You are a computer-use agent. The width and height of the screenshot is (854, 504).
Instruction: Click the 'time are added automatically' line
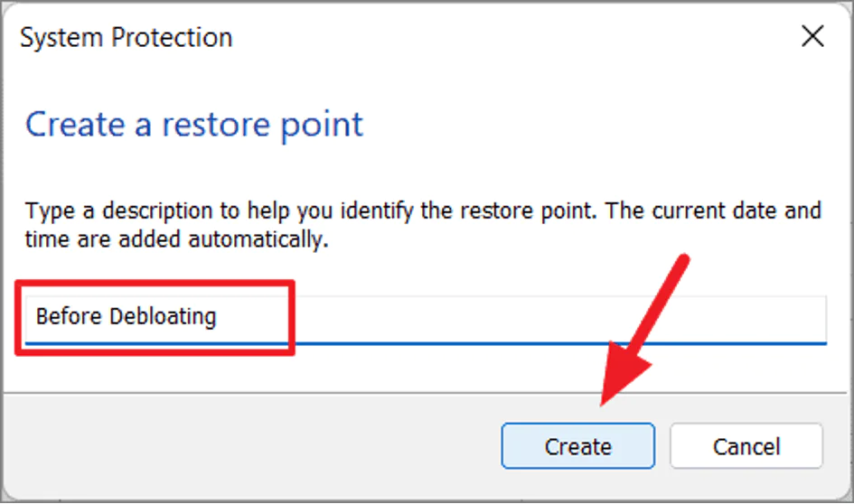click(174, 240)
